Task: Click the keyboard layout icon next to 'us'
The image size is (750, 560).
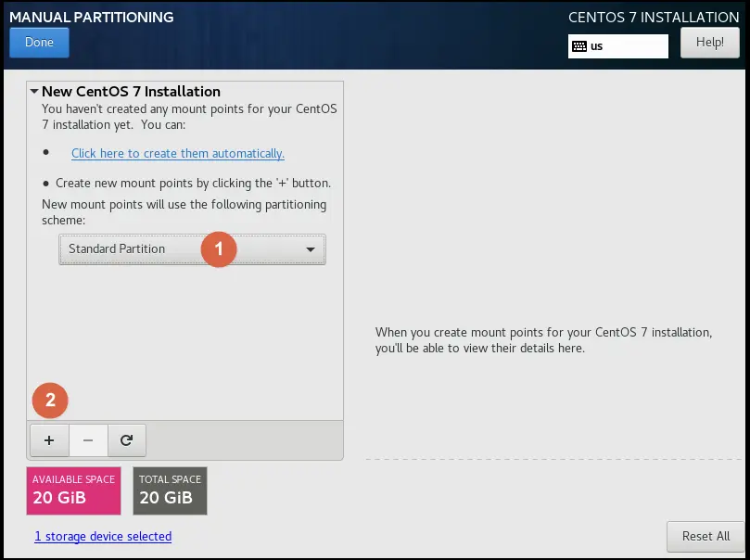Action: 579,46
